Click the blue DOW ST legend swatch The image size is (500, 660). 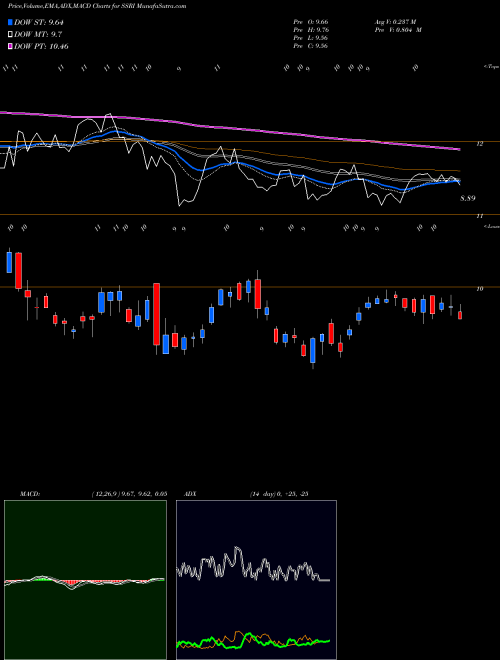click(x=10, y=22)
